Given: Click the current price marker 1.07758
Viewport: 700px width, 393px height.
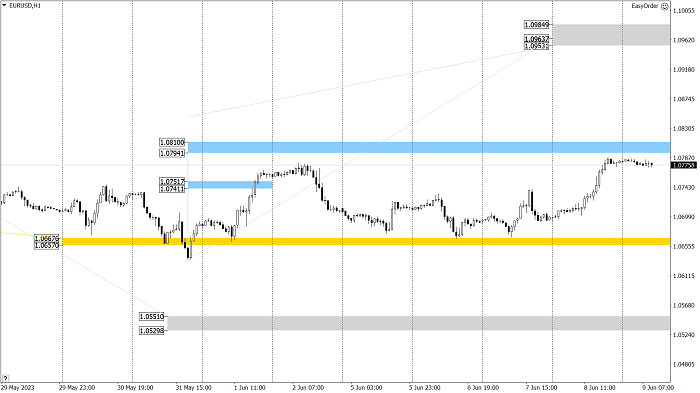Looking at the screenshot, I should point(683,165).
